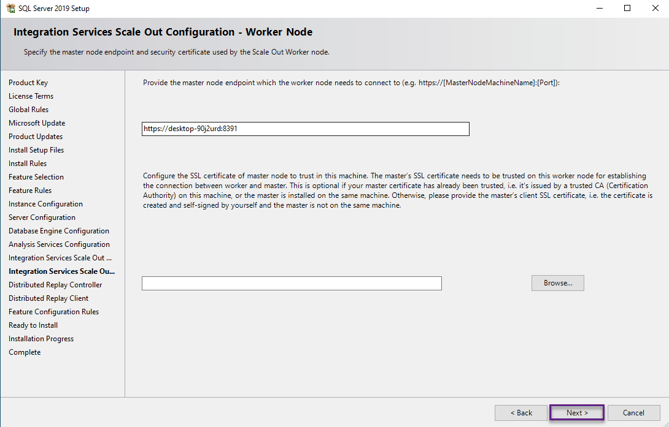Screen dimensions: 669x427
Task: Select Distributed Replay Controller step
Action: [x=55, y=285]
